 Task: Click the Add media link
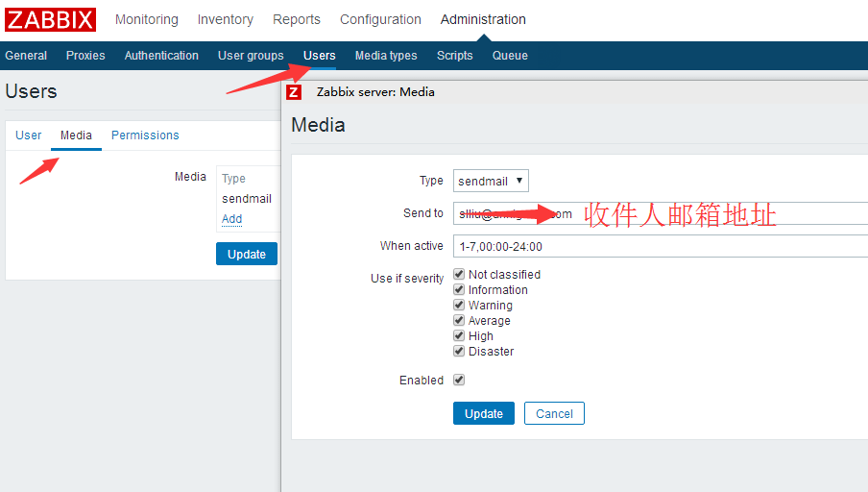(x=232, y=219)
